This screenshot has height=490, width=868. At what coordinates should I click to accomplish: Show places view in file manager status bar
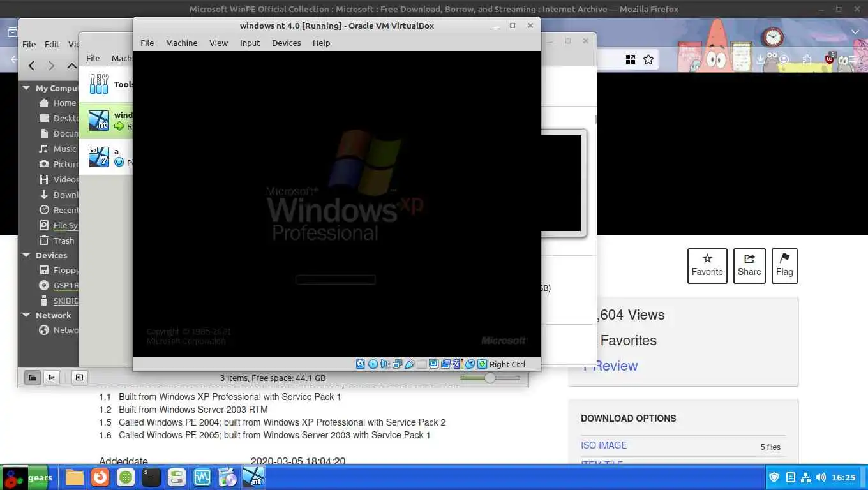pyautogui.click(x=33, y=378)
